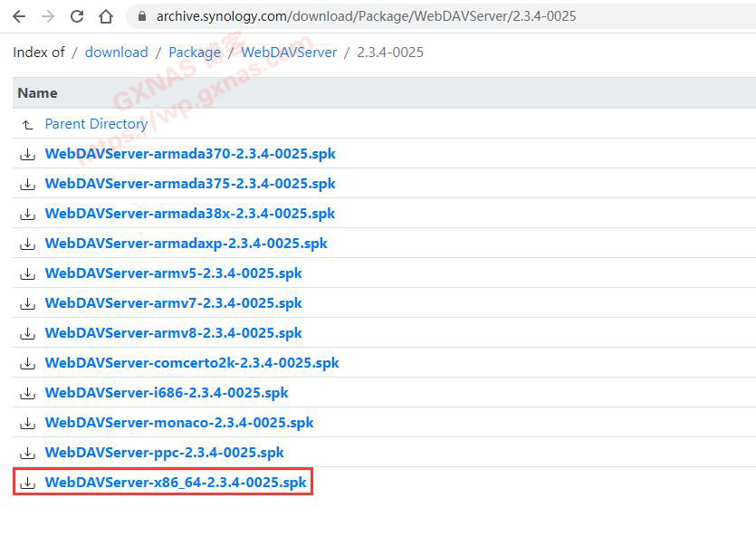Click the up arrow beside Parent Directory
756x546 pixels.
(27, 124)
